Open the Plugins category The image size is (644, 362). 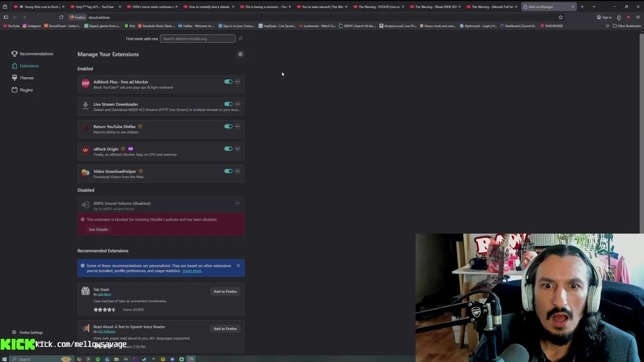pyautogui.click(x=22, y=90)
